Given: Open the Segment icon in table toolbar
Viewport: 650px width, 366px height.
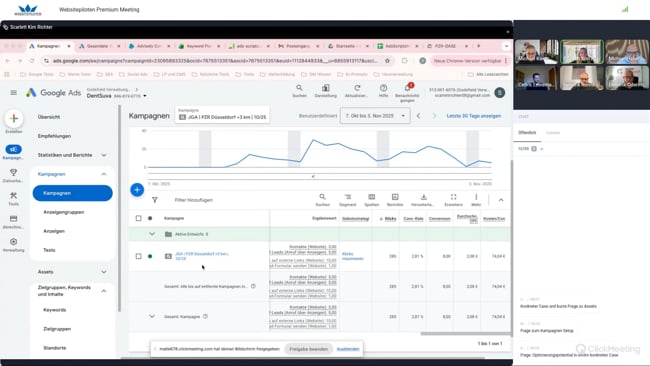Looking at the screenshot, I should point(348,197).
